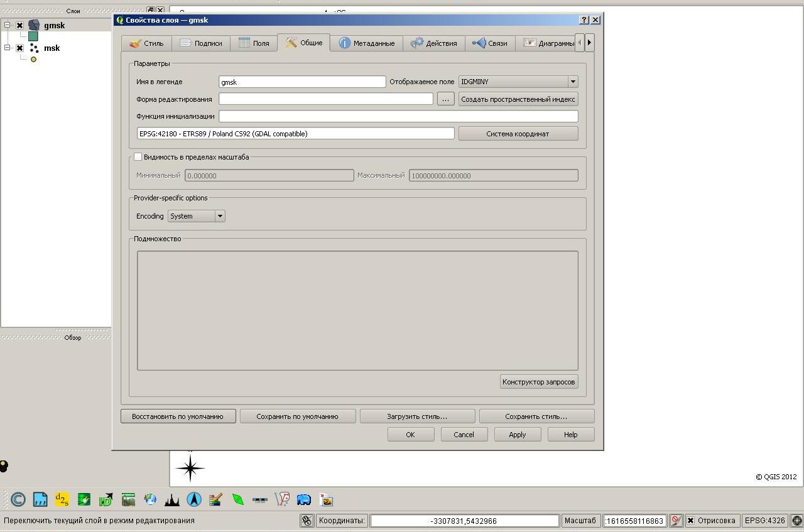
Task: Click the copyright label plugin icon
Action: pyautogui.click(x=18, y=499)
